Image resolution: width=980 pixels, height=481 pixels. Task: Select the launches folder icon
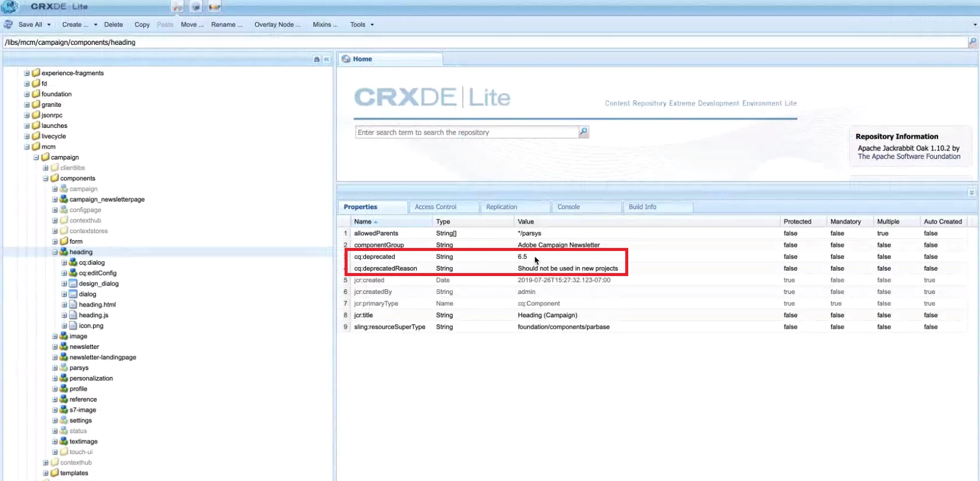(x=36, y=125)
